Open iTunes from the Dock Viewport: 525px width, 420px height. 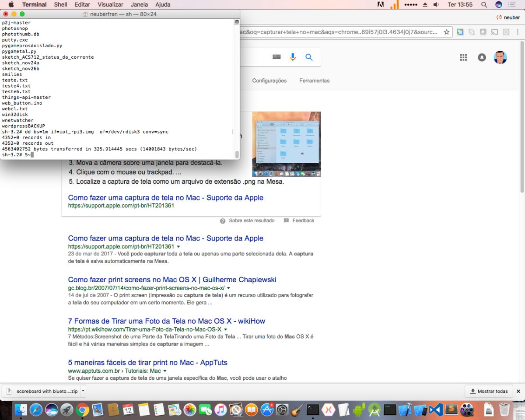coord(220,410)
